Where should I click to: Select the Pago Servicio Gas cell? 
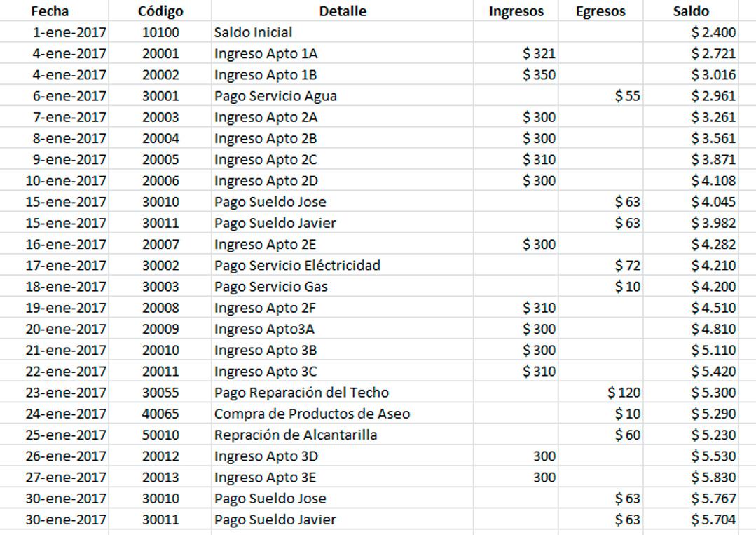[x=271, y=287]
